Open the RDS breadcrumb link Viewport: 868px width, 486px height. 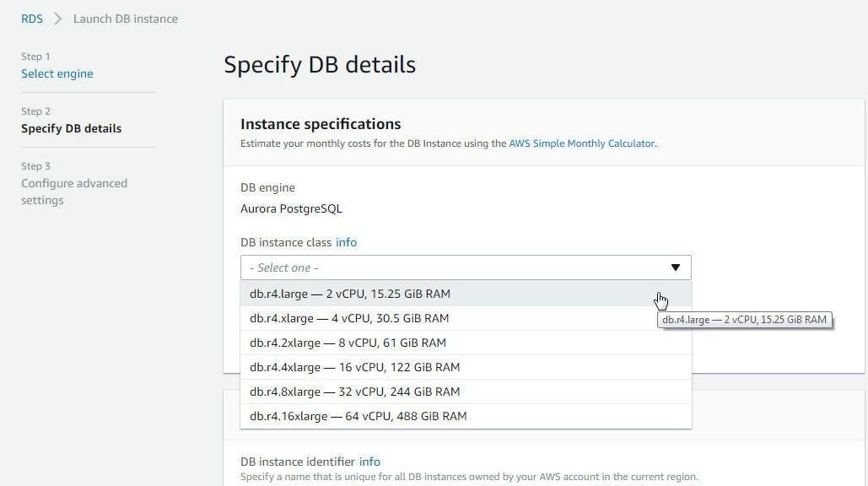31,19
